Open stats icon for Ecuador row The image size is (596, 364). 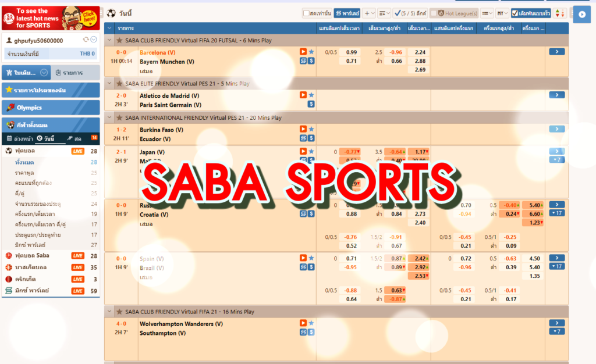[303, 138]
